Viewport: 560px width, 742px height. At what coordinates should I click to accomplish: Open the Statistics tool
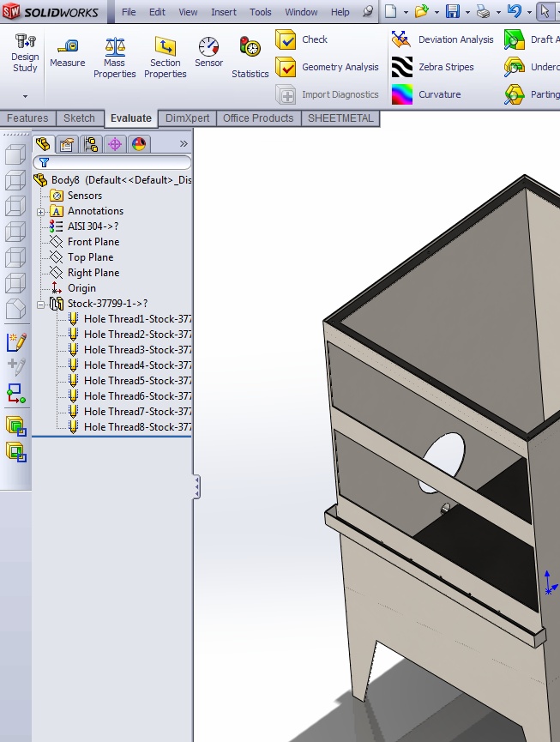pos(250,57)
